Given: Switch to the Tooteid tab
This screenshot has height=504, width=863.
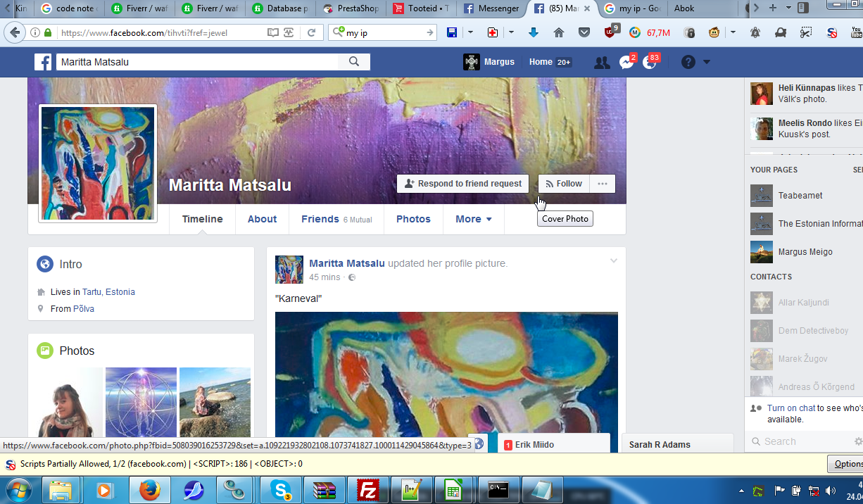Looking at the screenshot, I should [x=422, y=8].
